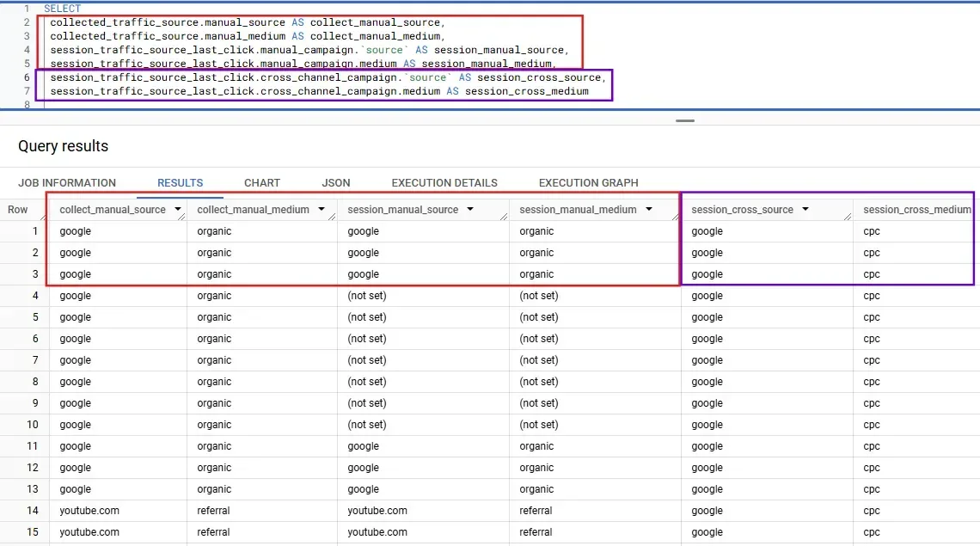Image resolution: width=980 pixels, height=546 pixels.
Task: Click the session_cross_medium column header
Action: (x=916, y=210)
